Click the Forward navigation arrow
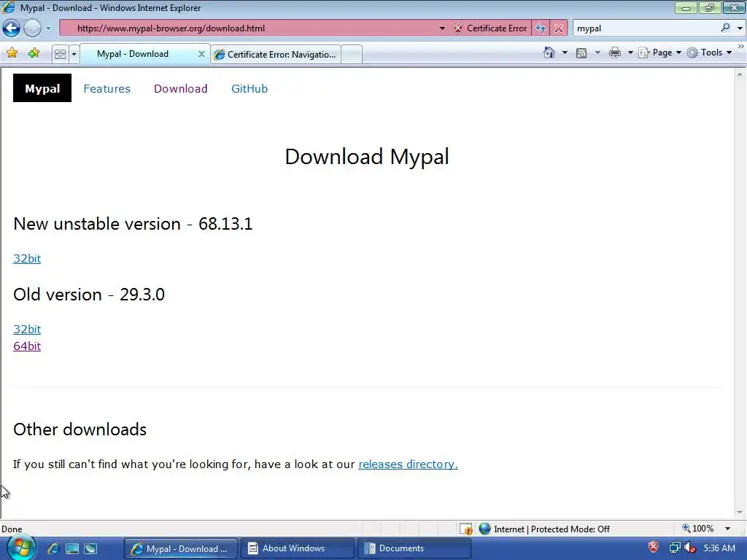This screenshot has width=747, height=560. pos(32,28)
